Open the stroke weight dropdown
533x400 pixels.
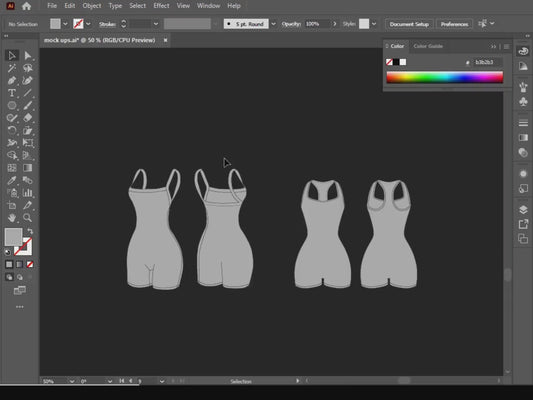(x=156, y=24)
